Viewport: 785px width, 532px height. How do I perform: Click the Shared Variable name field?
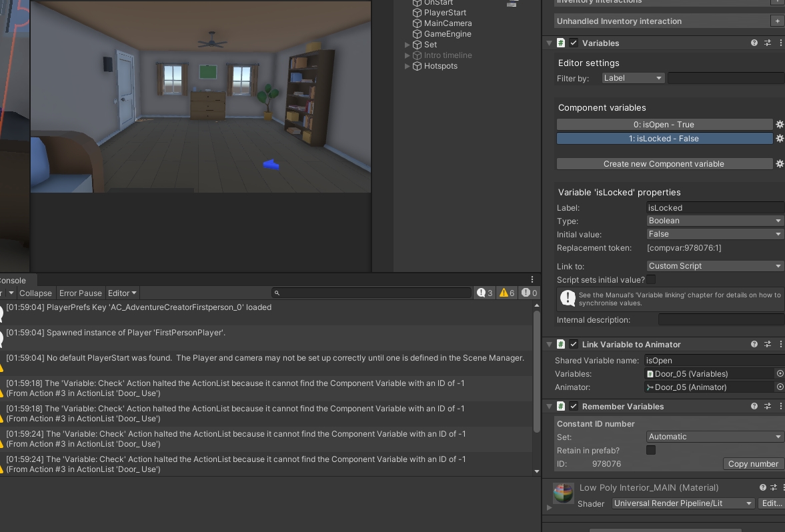point(714,361)
